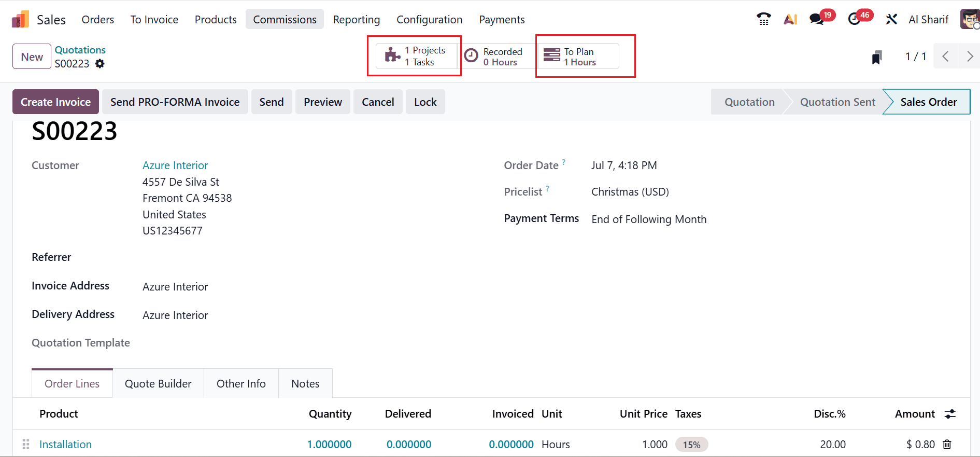
Task: Open the Payments menu
Action: coord(502,19)
